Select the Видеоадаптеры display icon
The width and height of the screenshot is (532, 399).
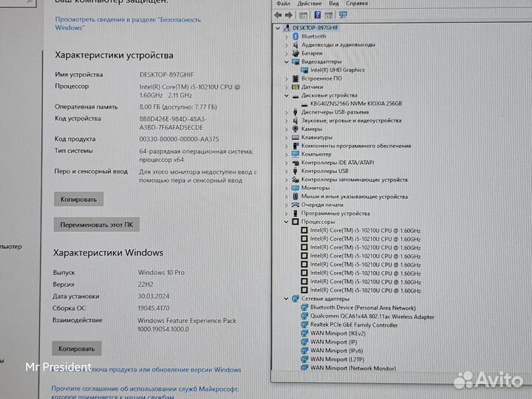tap(296, 62)
